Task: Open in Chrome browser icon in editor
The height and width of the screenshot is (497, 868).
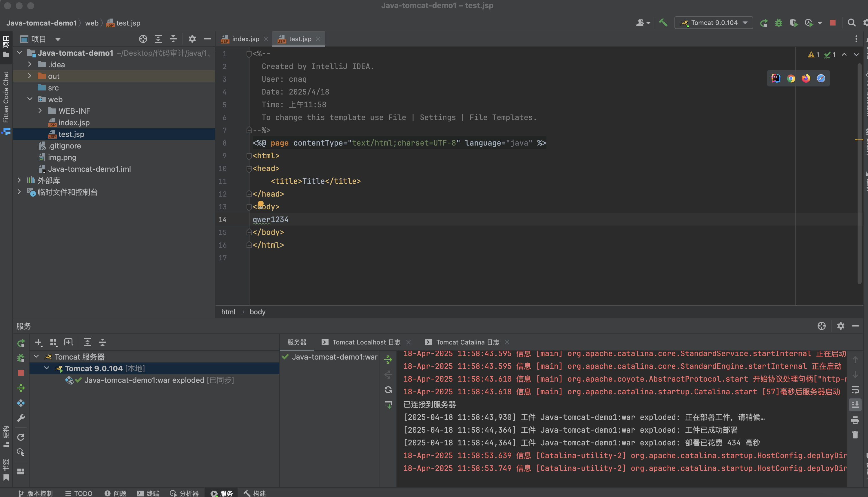Action: click(791, 79)
